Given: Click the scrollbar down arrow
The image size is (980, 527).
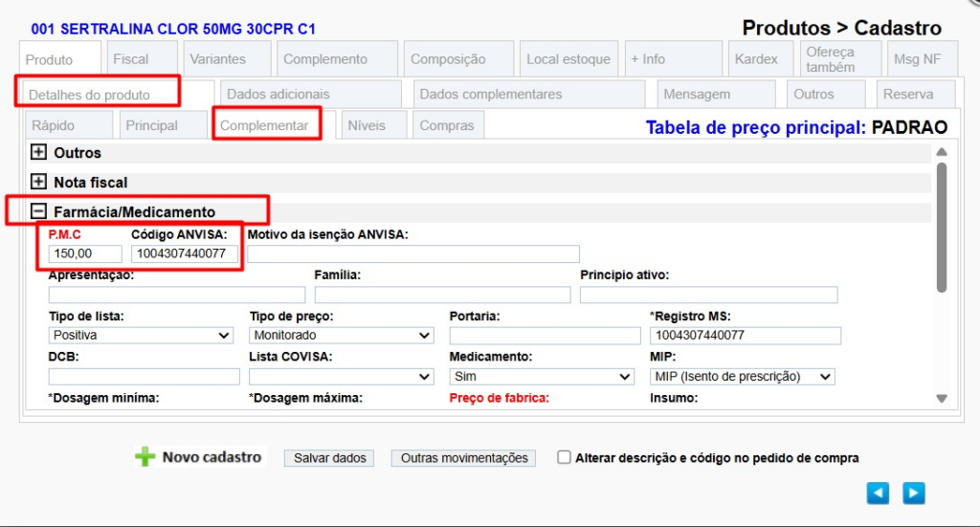Looking at the screenshot, I should coord(942,399).
